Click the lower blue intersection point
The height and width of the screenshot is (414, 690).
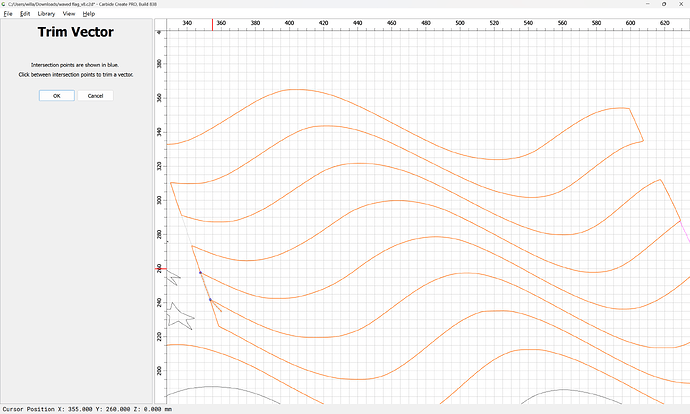(210, 299)
